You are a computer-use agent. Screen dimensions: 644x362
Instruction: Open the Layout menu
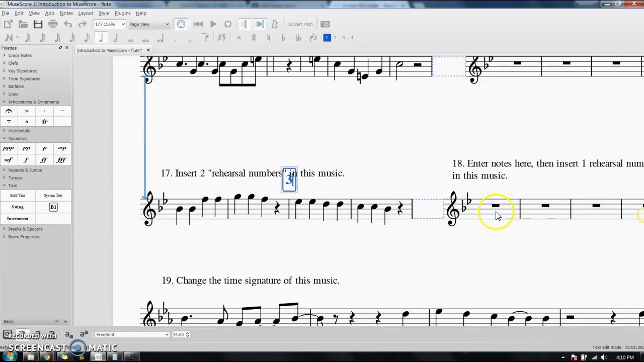[x=86, y=13]
